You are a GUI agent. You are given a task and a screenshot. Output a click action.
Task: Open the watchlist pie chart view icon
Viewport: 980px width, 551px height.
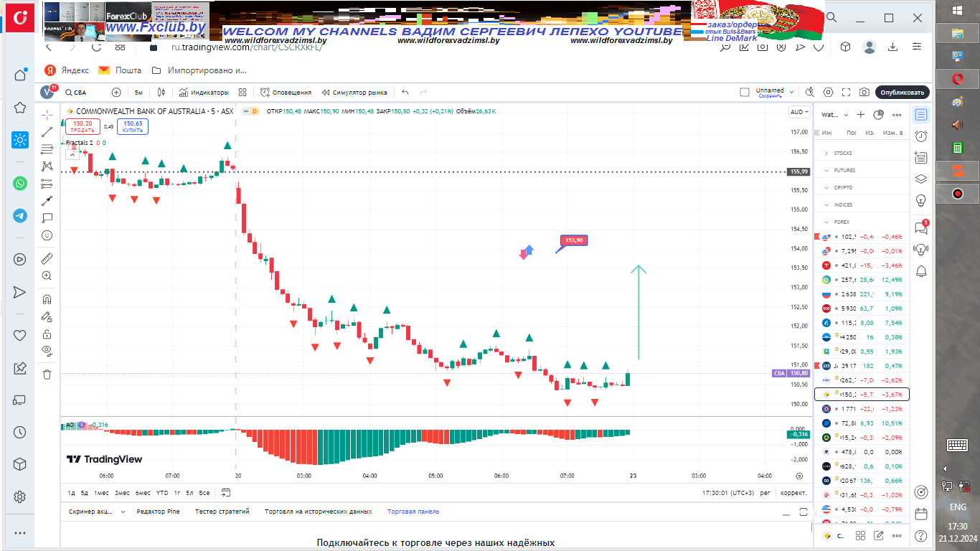pos(879,115)
